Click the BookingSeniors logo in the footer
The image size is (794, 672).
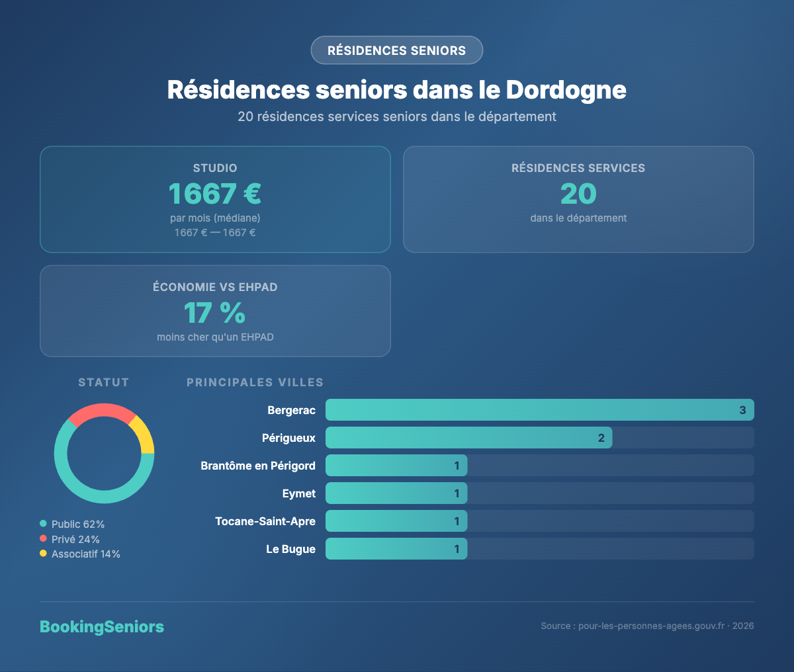pyautogui.click(x=102, y=626)
